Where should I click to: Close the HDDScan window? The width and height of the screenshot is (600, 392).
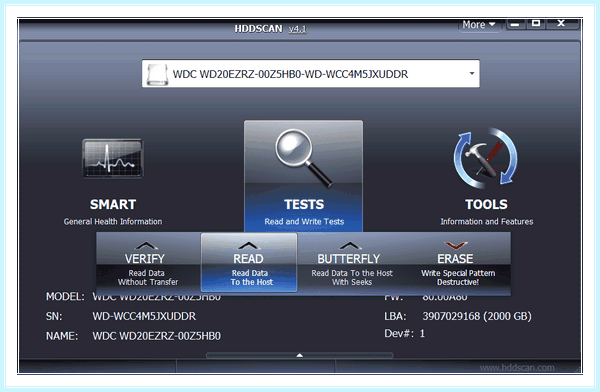pyautogui.click(x=561, y=24)
